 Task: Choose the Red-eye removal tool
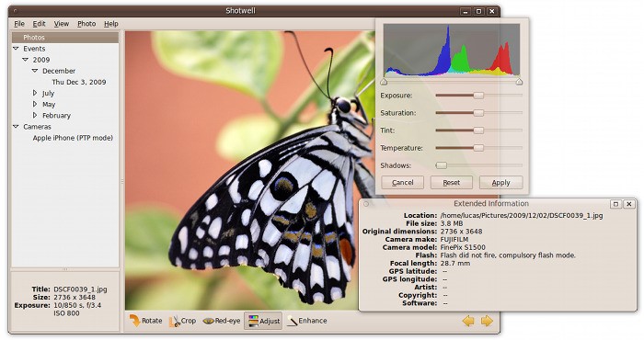point(222,321)
